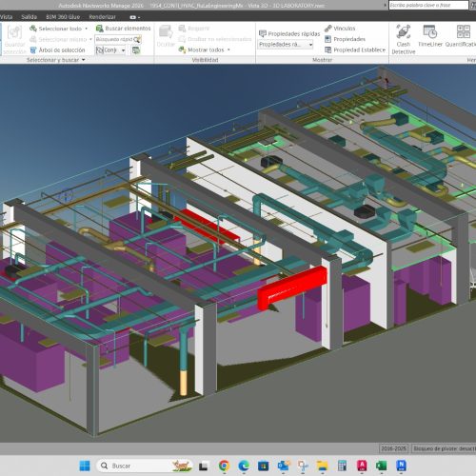Click the red duct element in model
This screenshot has height=476, width=476.
coord(292,287)
